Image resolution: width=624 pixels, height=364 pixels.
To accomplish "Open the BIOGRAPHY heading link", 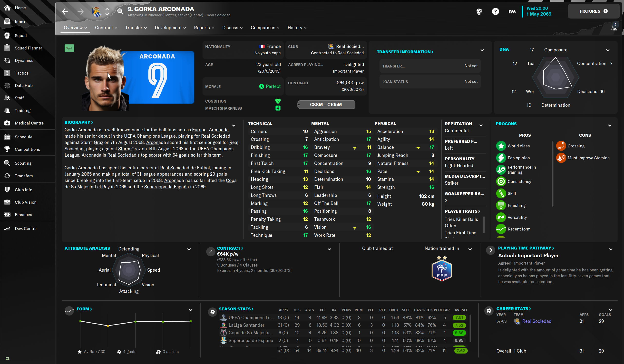I will (x=79, y=122).
